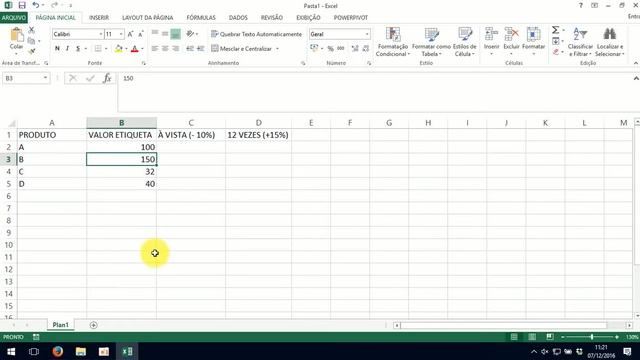Decrease the decimal places
The width and height of the screenshot is (640, 360).
pos(366,49)
